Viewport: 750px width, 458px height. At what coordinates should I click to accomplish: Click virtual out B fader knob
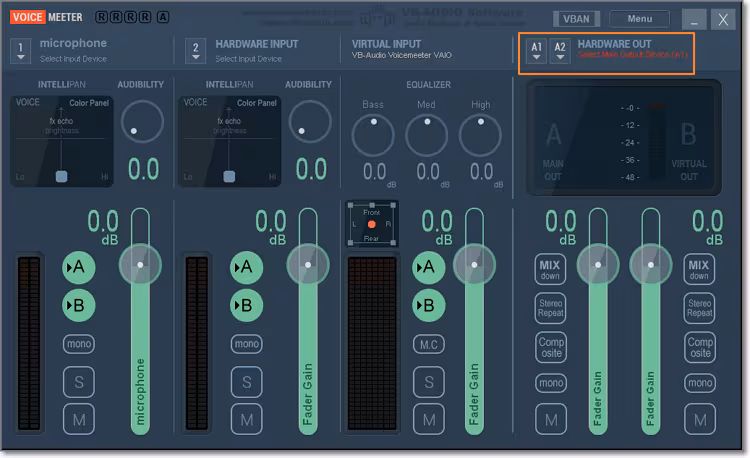tap(651, 265)
